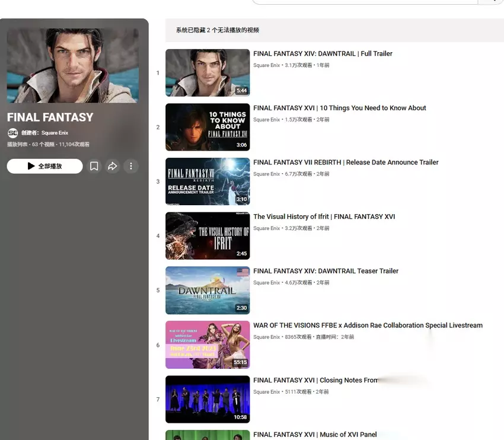This screenshot has width=504, height=440.
Task: Open FINAL FANTASY XVI Closing Notes video thumbnail
Action: (x=208, y=399)
